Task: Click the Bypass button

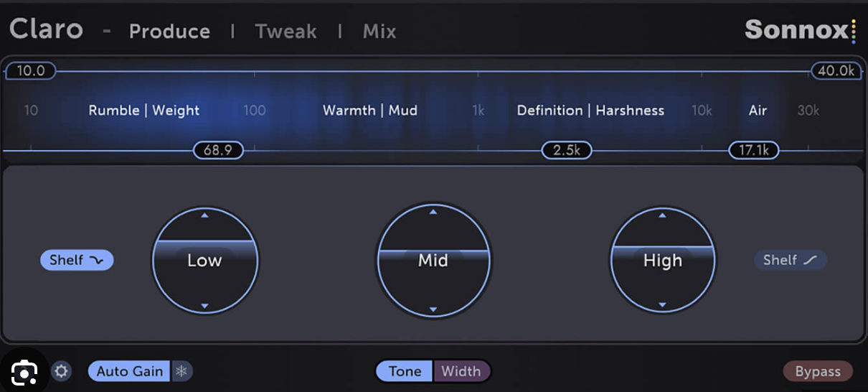Action: [x=818, y=371]
